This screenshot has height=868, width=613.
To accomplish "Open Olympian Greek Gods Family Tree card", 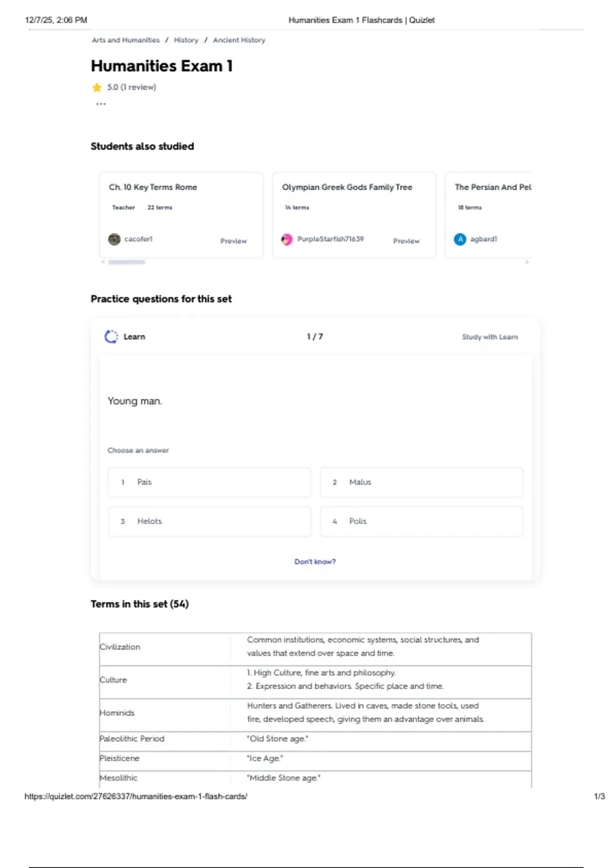I will (347, 187).
